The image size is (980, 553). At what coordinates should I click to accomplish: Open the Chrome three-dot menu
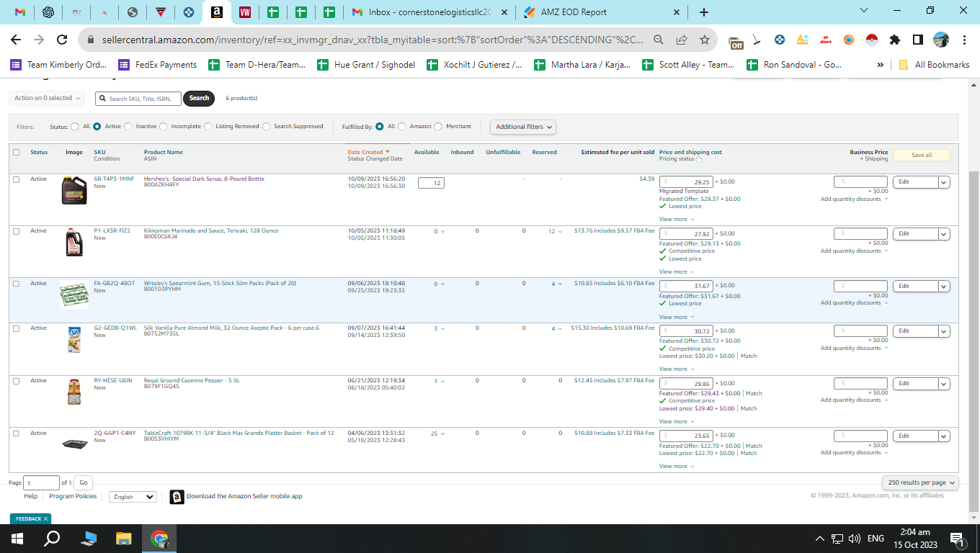tap(963, 40)
